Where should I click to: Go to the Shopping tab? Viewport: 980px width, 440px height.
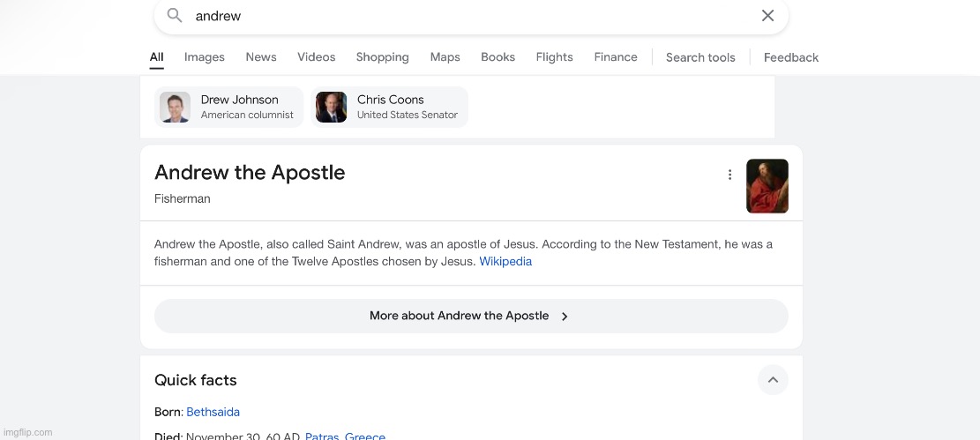(x=382, y=57)
